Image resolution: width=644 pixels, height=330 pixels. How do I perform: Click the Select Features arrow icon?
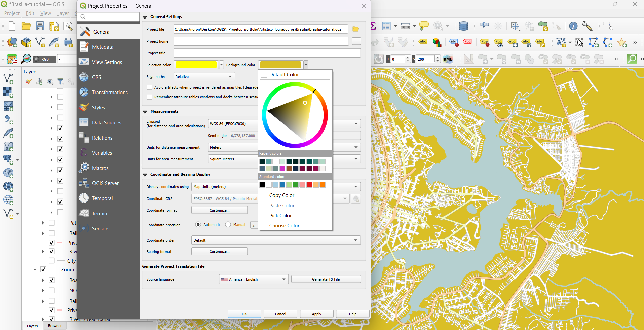(x=579, y=42)
